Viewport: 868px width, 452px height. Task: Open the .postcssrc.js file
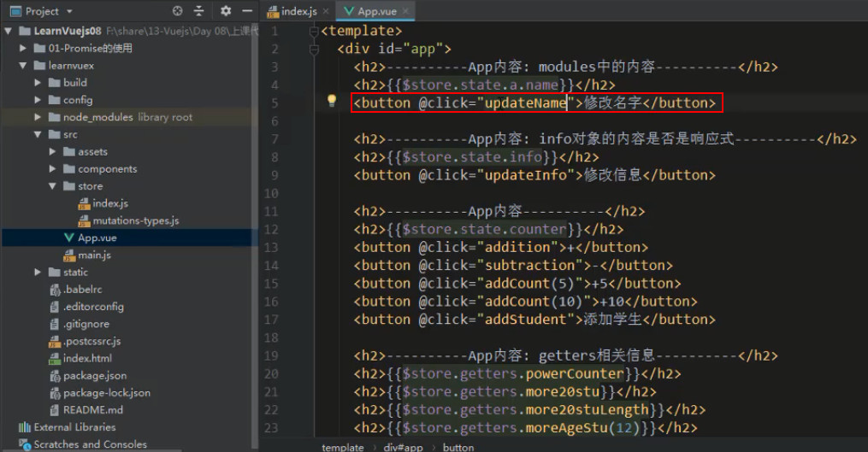coord(92,341)
